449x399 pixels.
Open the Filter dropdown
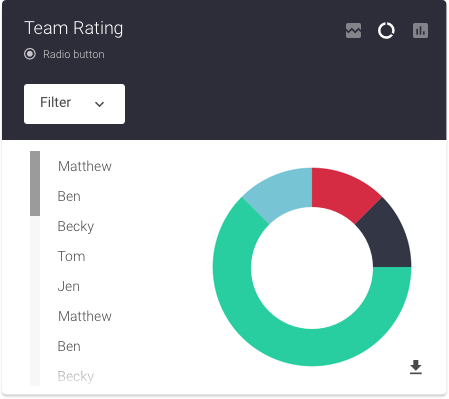[74, 104]
